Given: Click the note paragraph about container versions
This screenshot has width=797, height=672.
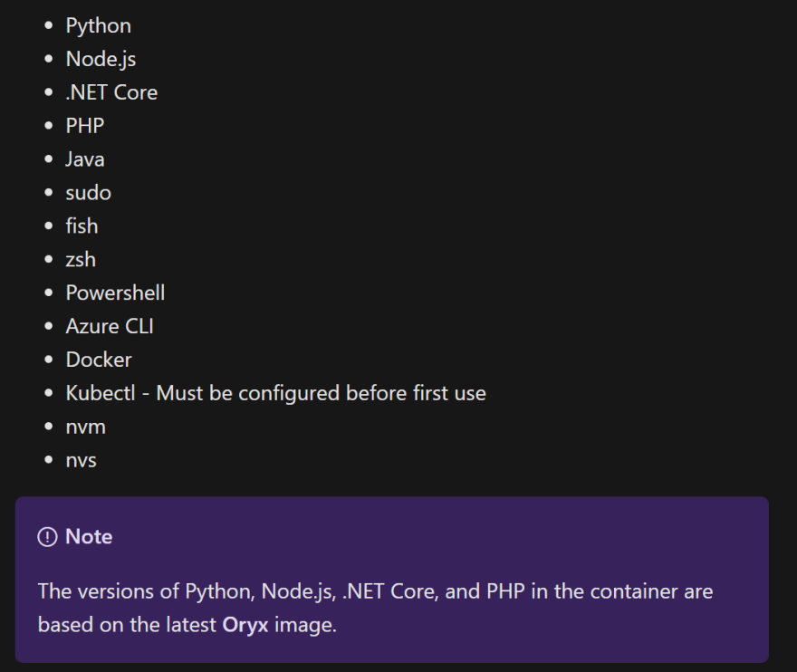Looking at the screenshot, I should click(x=375, y=608).
